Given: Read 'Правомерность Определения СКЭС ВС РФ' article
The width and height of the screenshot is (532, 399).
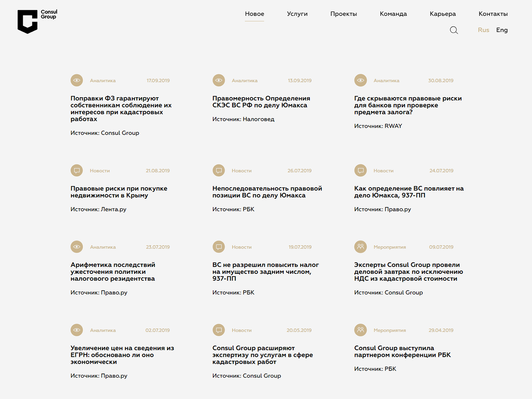Looking at the screenshot, I should [261, 102].
